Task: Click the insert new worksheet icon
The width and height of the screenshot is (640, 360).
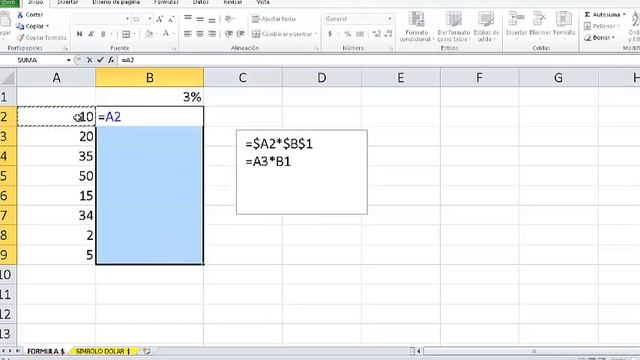Action: point(147,351)
